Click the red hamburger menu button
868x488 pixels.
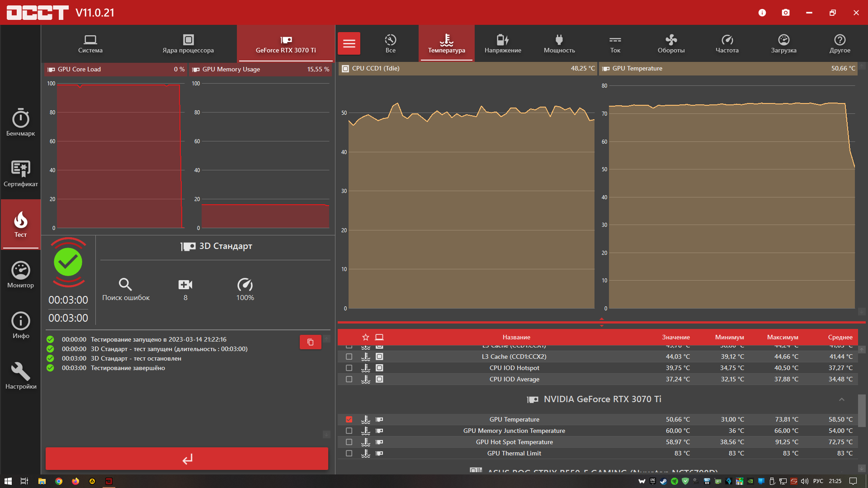click(x=349, y=43)
